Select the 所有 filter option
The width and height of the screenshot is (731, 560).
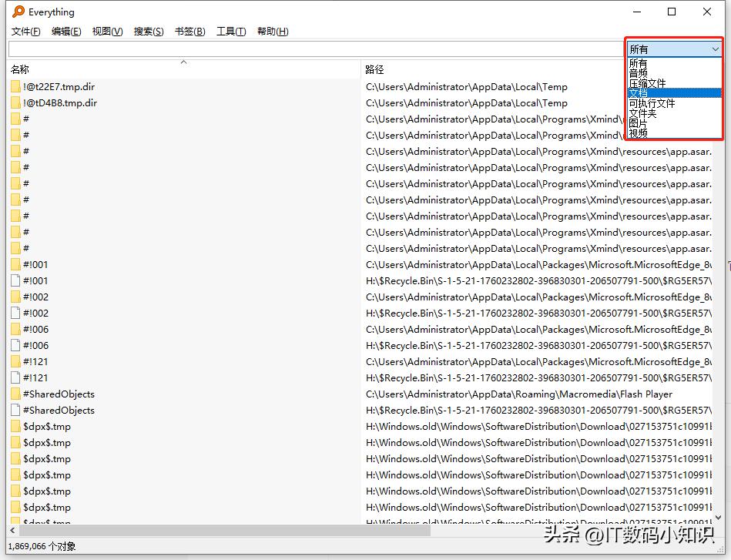(x=637, y=62)
